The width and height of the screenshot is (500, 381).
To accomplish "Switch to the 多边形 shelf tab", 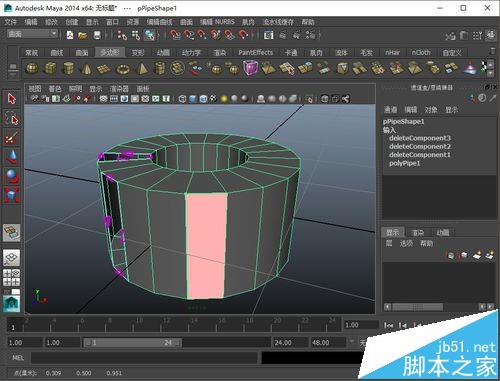I will pos(110,52).
